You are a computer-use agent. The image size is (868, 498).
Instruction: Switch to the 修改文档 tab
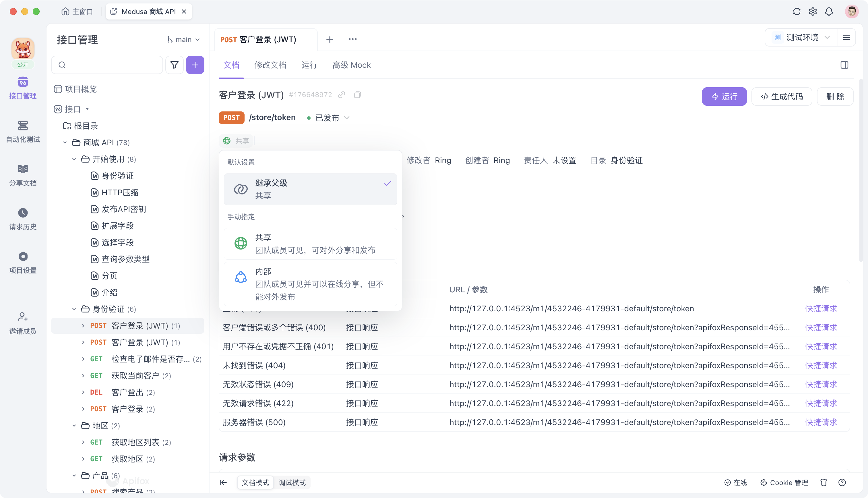point(270,65)
